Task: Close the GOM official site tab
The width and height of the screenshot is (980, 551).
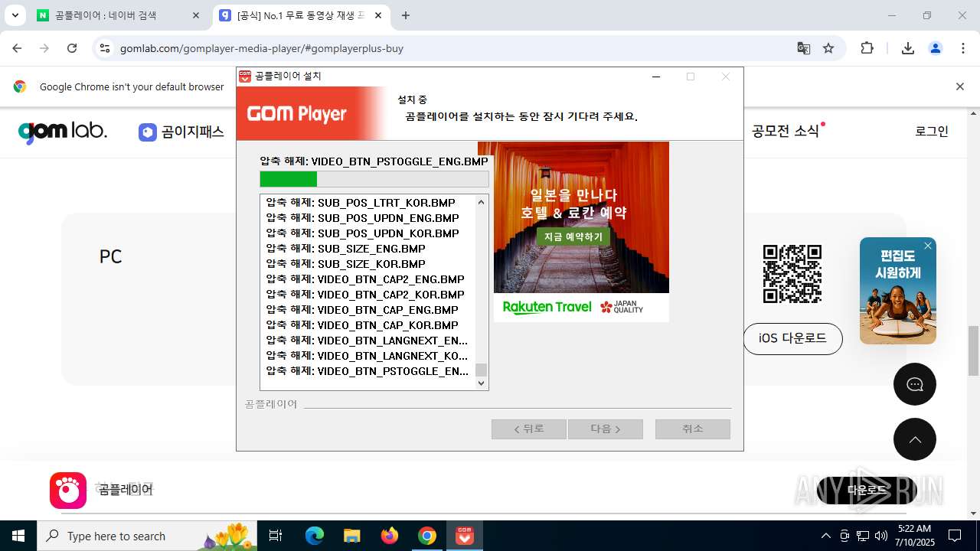Action: (379, 15)
